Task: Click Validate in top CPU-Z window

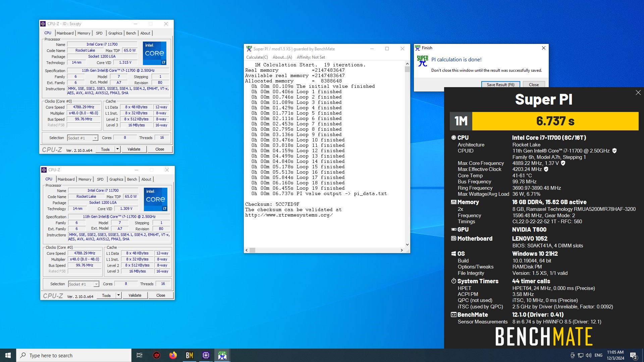Action: pyautogui.click(x=134, y=149)
